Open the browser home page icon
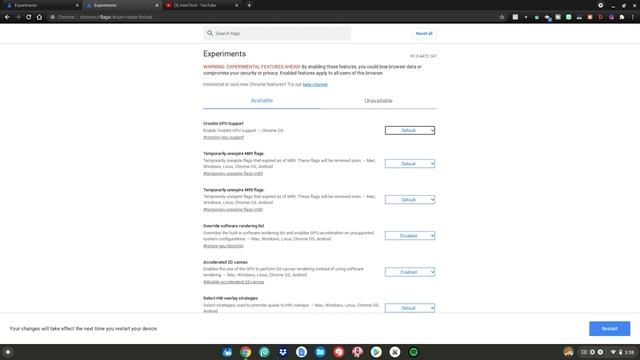Viewport: 640px width, 360px height. click(39, 17)
